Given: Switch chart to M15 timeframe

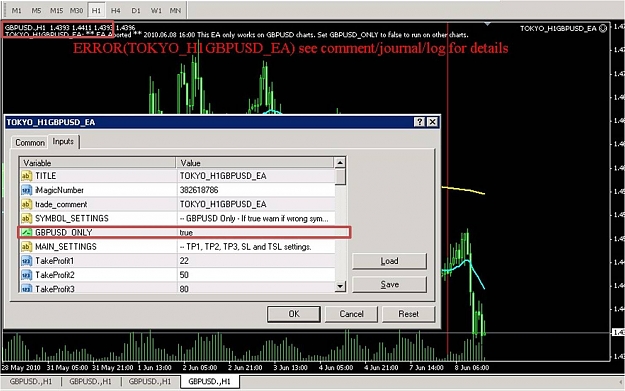Looking at the screenshot, I should (56, 10).
